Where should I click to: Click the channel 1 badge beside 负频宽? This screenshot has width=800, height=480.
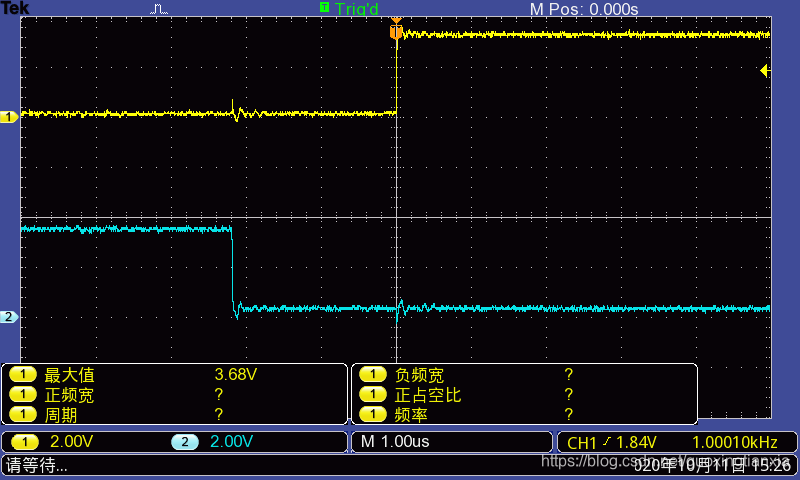373,374
